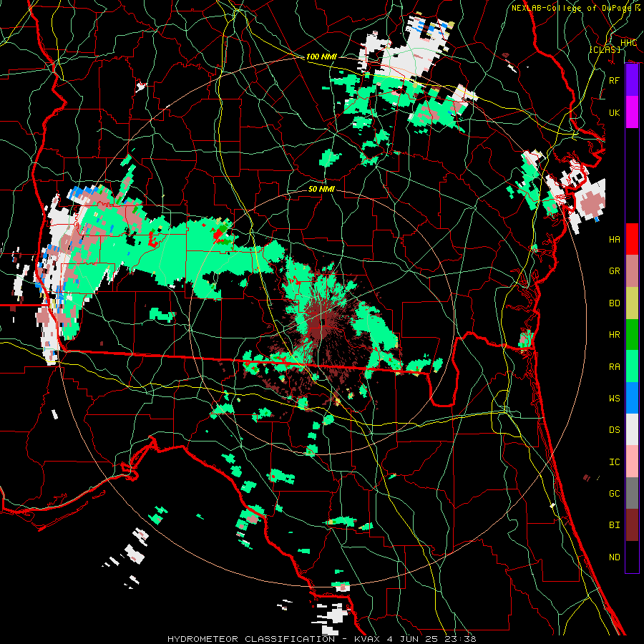
Task: Click the RA bright green legend swatch
Action: tap(632, 366)
